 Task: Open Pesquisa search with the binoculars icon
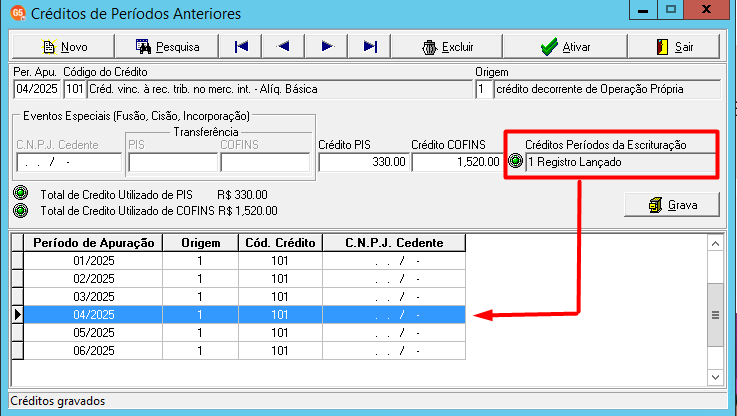point(167,47)
